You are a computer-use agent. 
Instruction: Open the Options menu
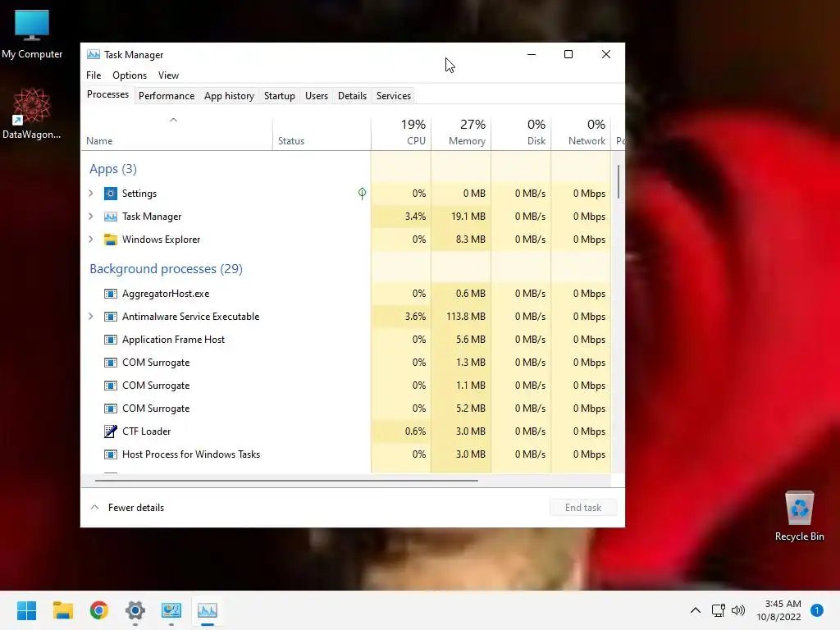pos(130,75)
